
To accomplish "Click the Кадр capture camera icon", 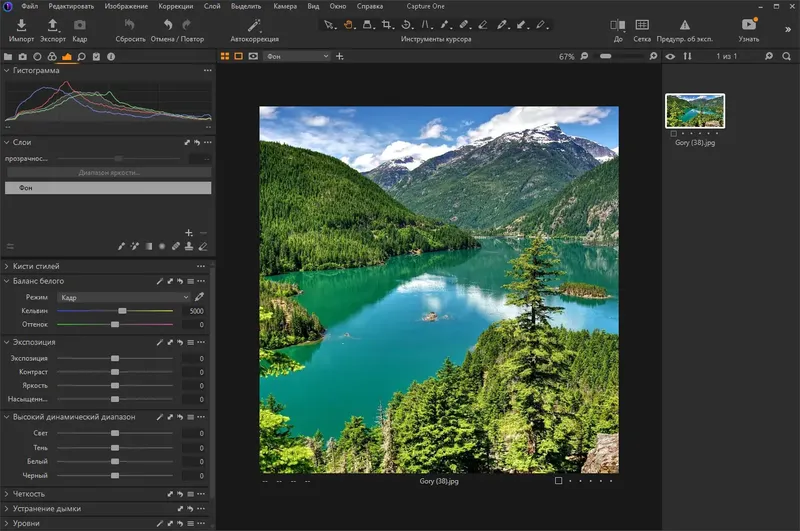I will [x=80, y=24].
